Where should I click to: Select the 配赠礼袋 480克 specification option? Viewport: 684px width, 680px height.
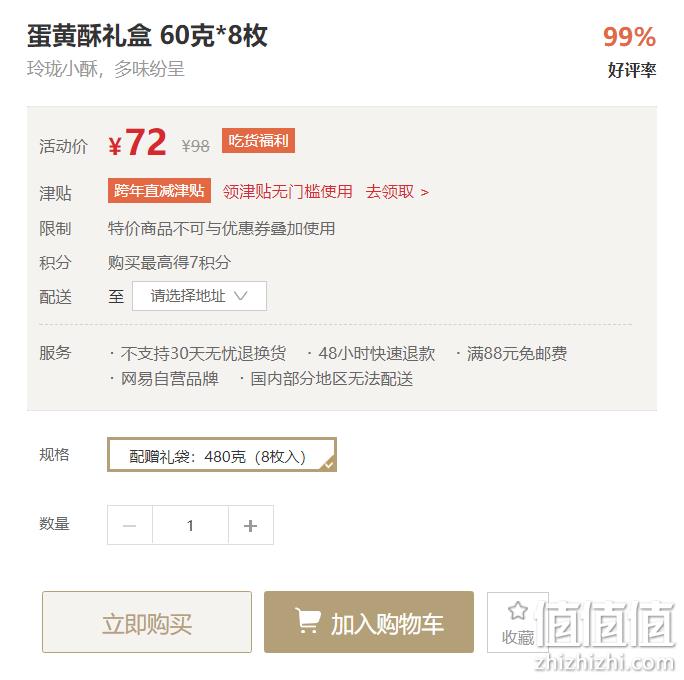tap(222, 454)
